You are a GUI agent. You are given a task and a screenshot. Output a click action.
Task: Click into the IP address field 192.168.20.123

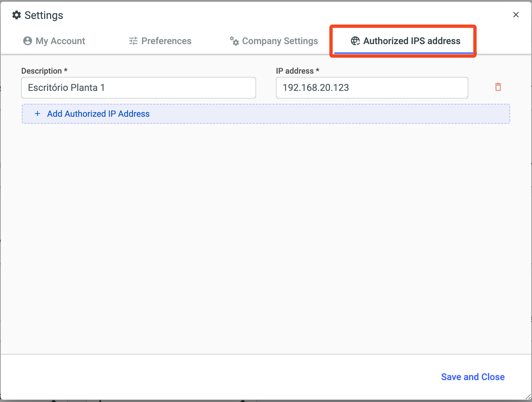372,88
